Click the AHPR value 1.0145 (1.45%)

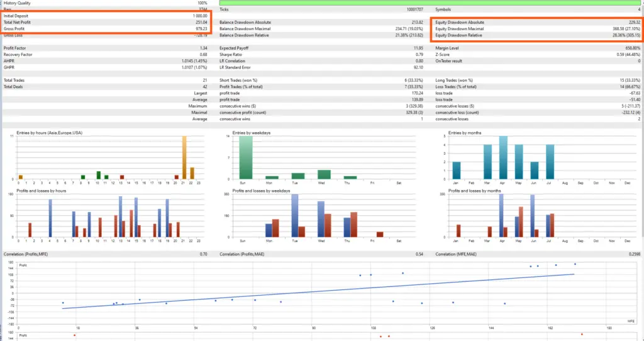coord(194,61)
